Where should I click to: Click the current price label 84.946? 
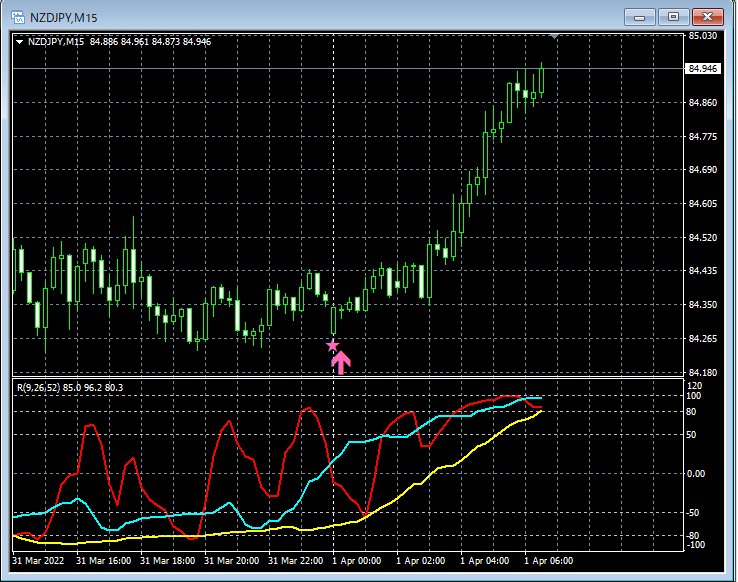tap(702, 69)
